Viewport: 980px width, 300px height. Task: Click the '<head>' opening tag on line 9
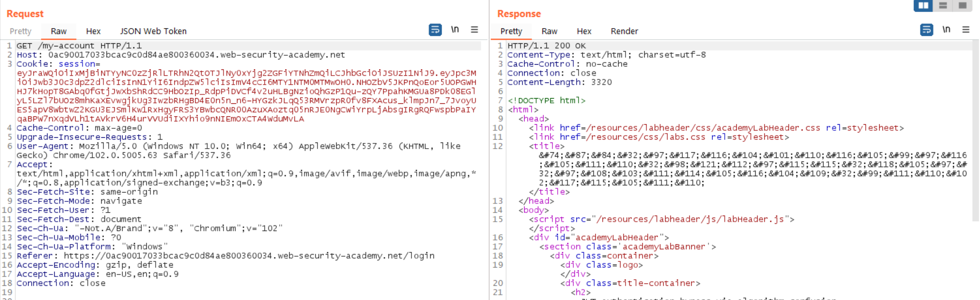(534, 119)
